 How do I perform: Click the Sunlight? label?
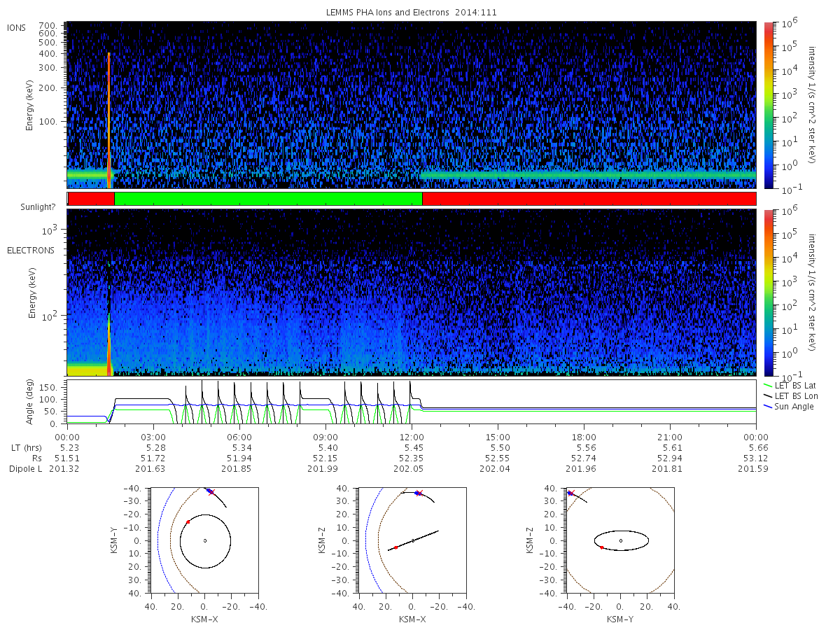point(29,208)
